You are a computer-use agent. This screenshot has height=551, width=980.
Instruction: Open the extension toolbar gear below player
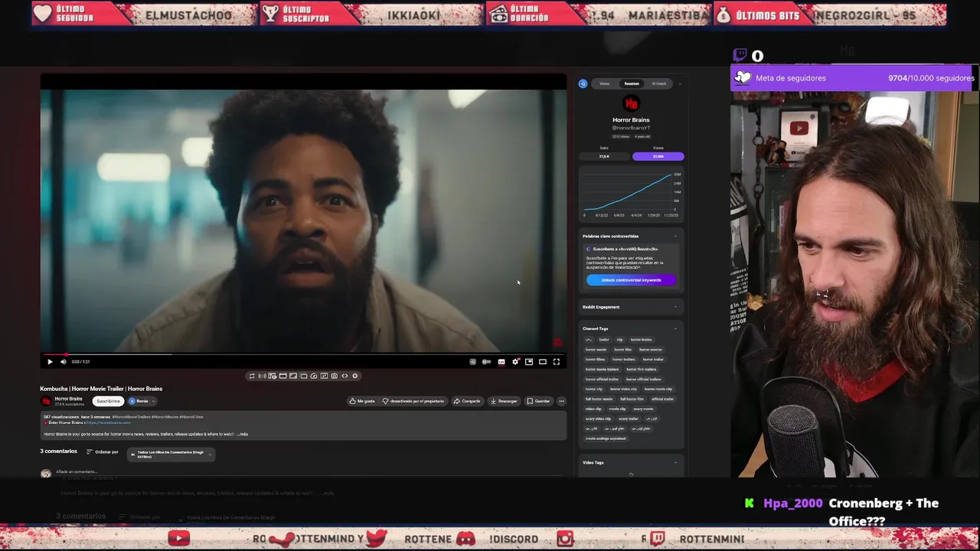coord(354,376)
